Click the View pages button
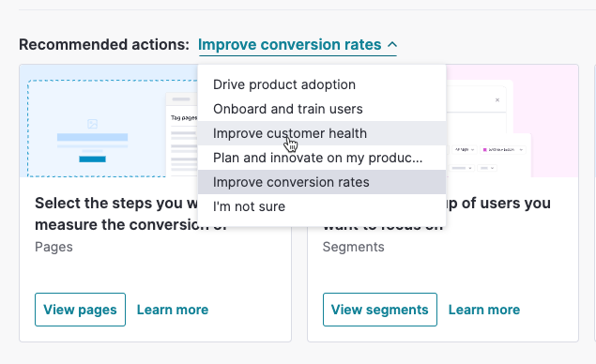The width and height of the screenshot is (596, 364). [x=80, y=310]
